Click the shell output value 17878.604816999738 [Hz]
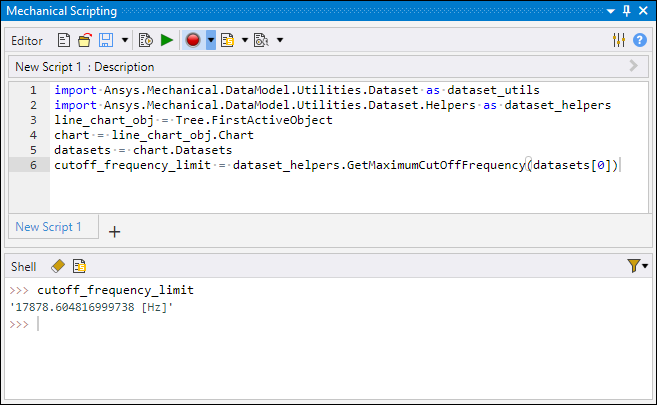This screenshot has width=657, height=405. point(91,307)
